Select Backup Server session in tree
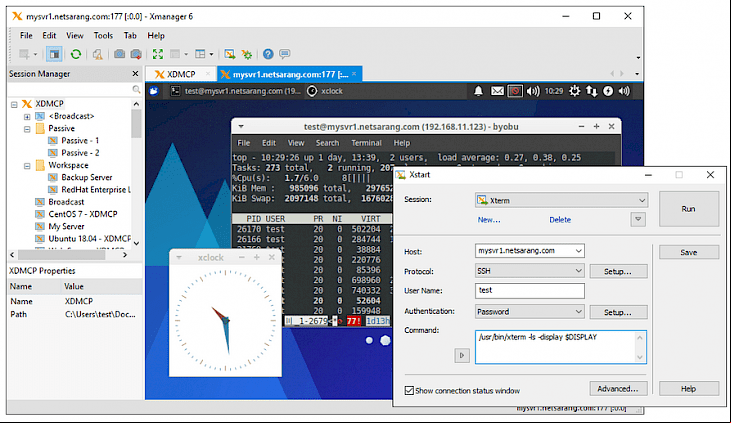The width and height of the screenshot is (731, 423). [87, 178]
